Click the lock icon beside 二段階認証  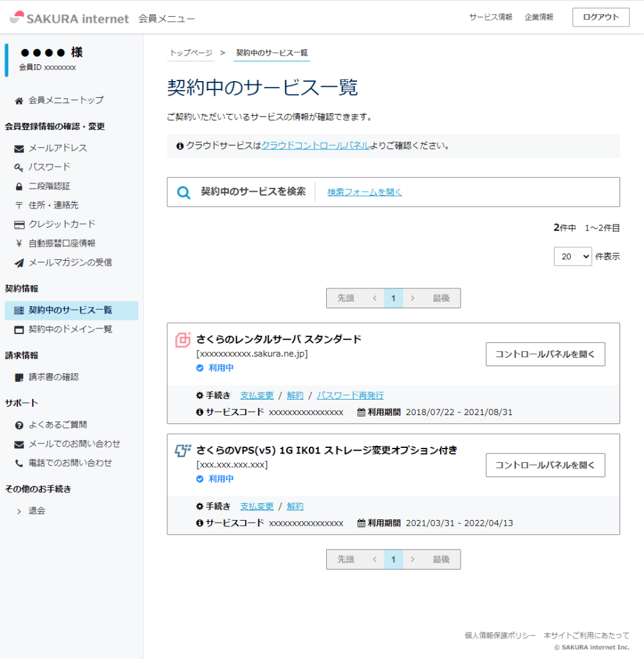(x=19, y=187)
